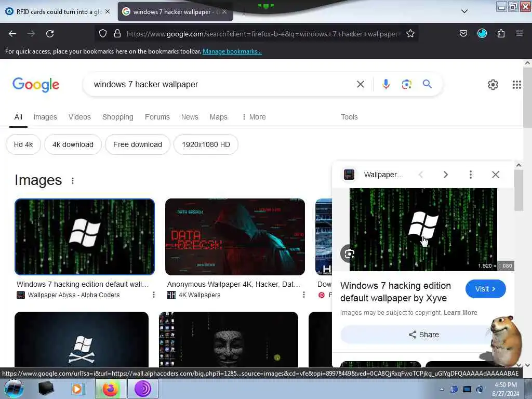The image size is (532, 399).
Task: Apply the 1920x1080 HD filter chip
Action: click(x=206, y=144)
